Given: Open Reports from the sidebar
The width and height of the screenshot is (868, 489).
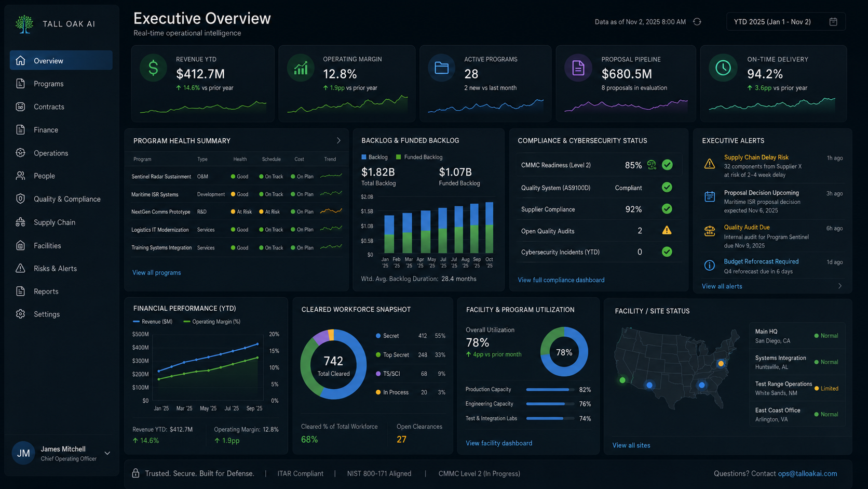Looking at the screenshot, I should click(x=61, y=292).
